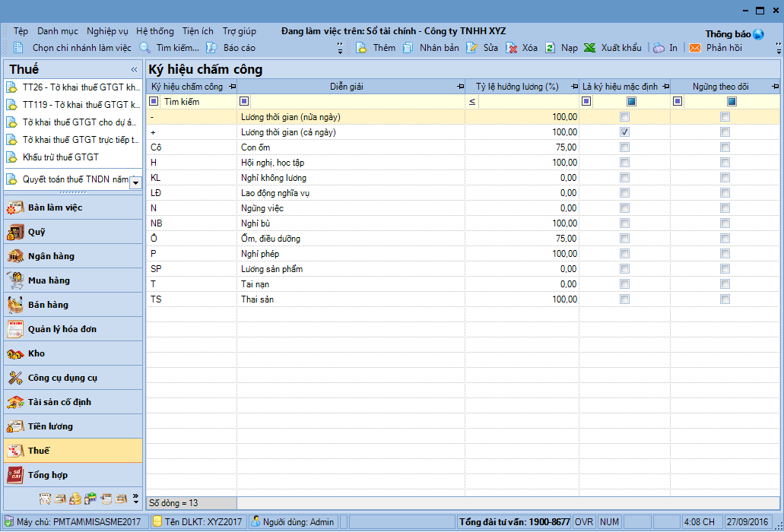Click the Thêm (Add) toolbar icon

tap(361, 48)
